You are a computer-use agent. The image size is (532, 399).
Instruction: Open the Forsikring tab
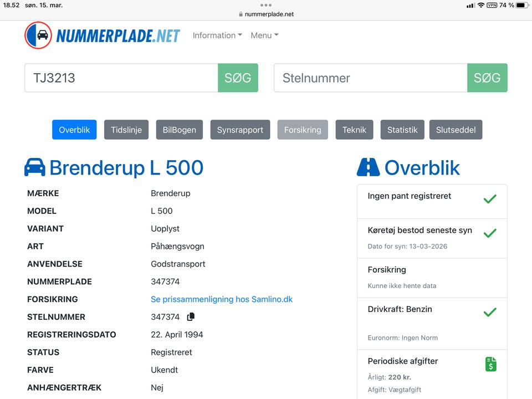(x=303, y=130)
